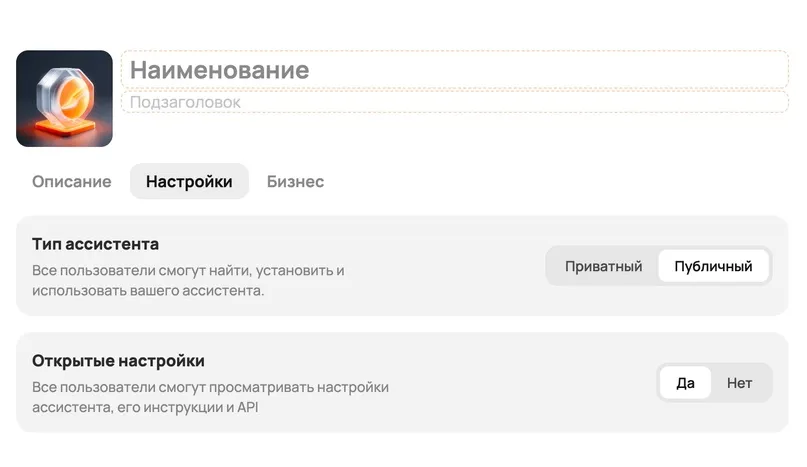Click the description under Открытые настройки
The width and height of the screenshot is (807, 467).
210,397
